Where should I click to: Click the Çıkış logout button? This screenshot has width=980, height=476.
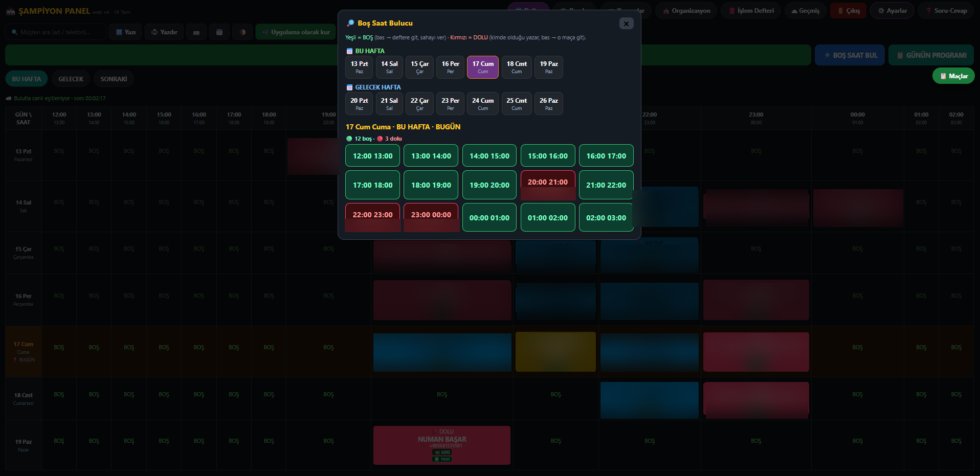849,11
